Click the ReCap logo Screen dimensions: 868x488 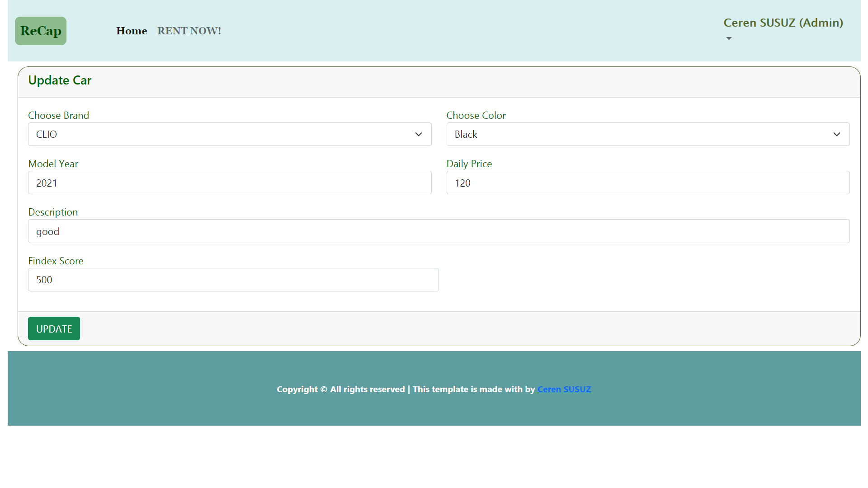pos(41,31)
